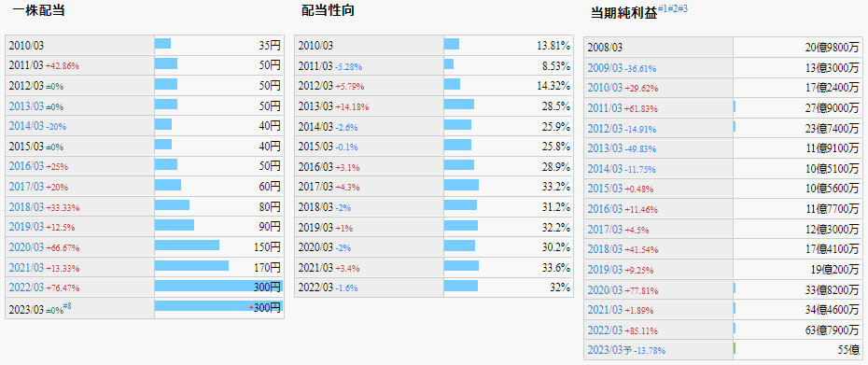Select the 14.32% payout ratio value
868x365 pixels.
pos(553,86)
